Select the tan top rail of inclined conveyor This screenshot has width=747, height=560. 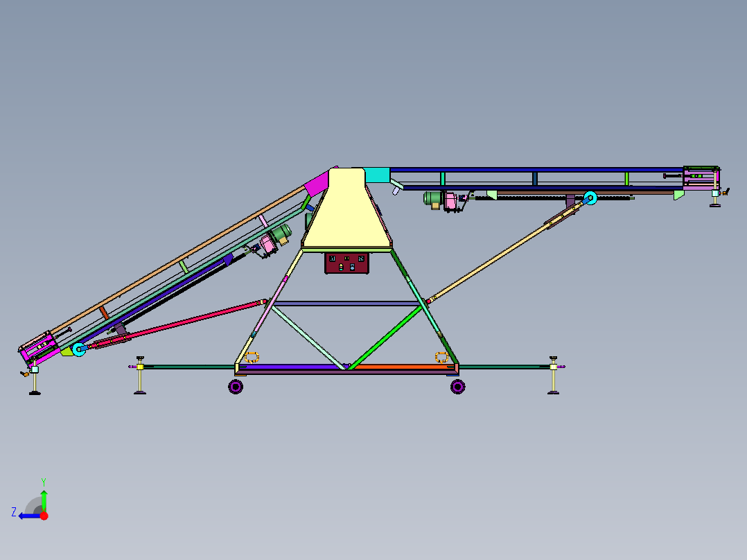[177, 260]
